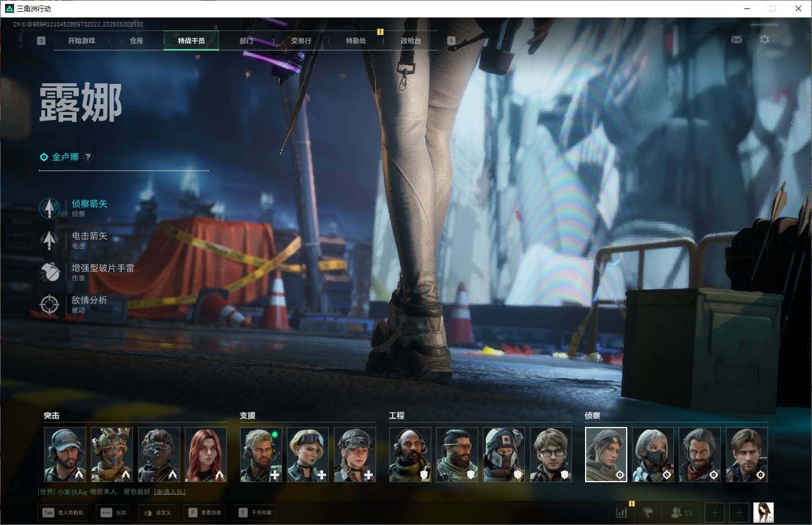Viewport: 812px width, 525px height.
Task: Choose assault operator with night-vision goggles
Action: click(x=159, y=454)
